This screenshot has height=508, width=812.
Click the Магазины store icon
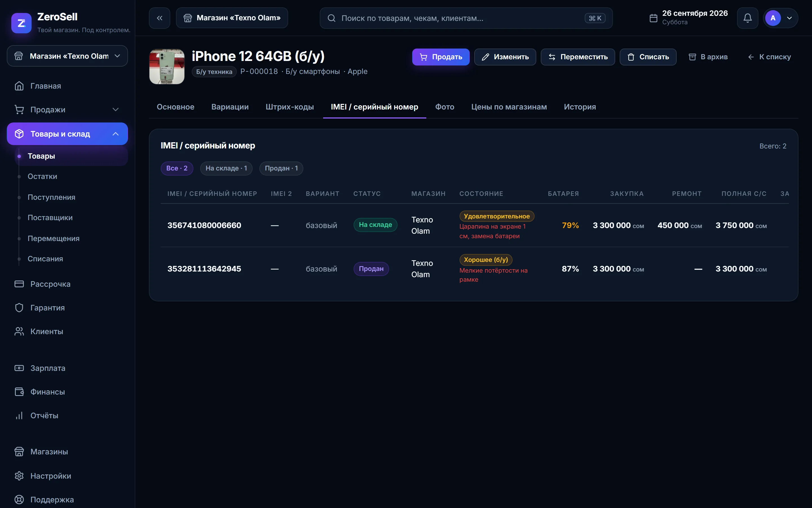point(19,452)
